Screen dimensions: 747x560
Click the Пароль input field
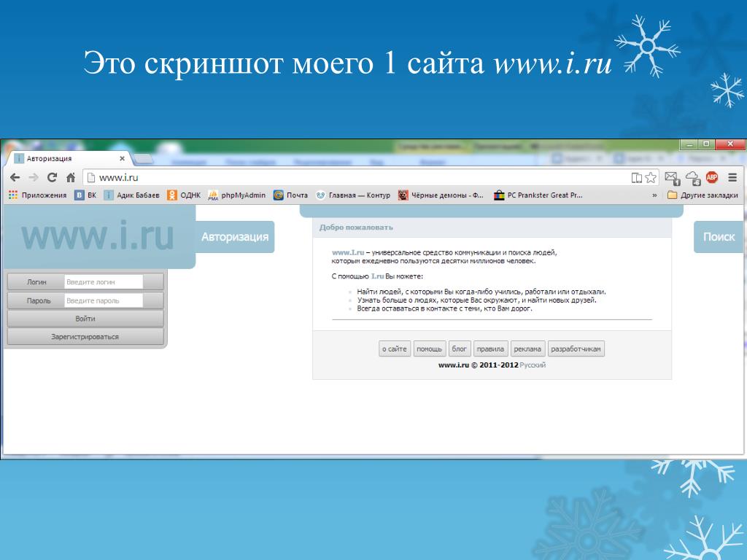coord(104,300)
